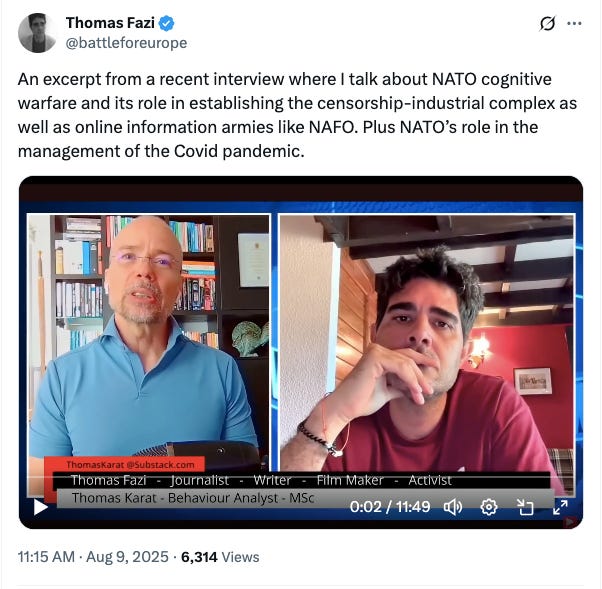Click the left video pane with the interviewer

pyautogui.click(x=149, y=342)
